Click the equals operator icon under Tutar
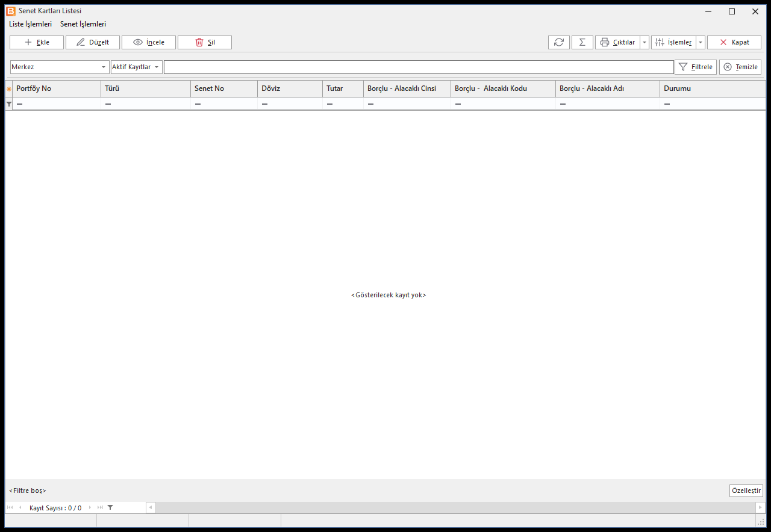The image size is (771, 532). pyautogui.click(x=329, y=104)
